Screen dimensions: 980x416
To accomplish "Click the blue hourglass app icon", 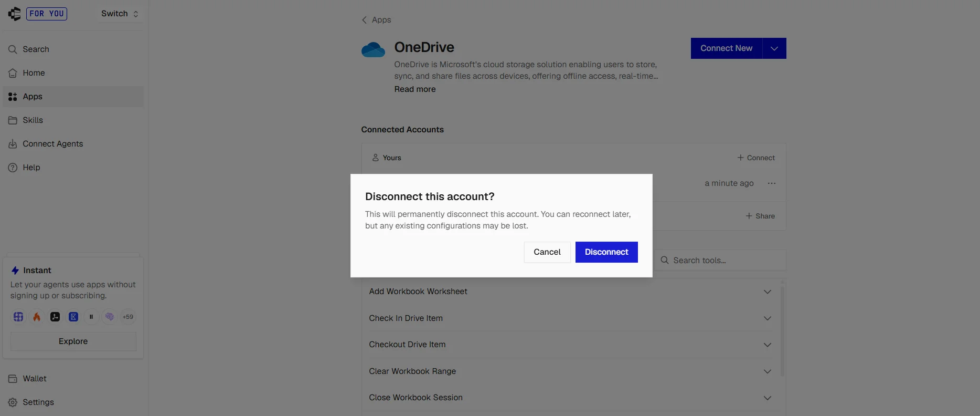I will pyautogui.click(x=73, y=317).
